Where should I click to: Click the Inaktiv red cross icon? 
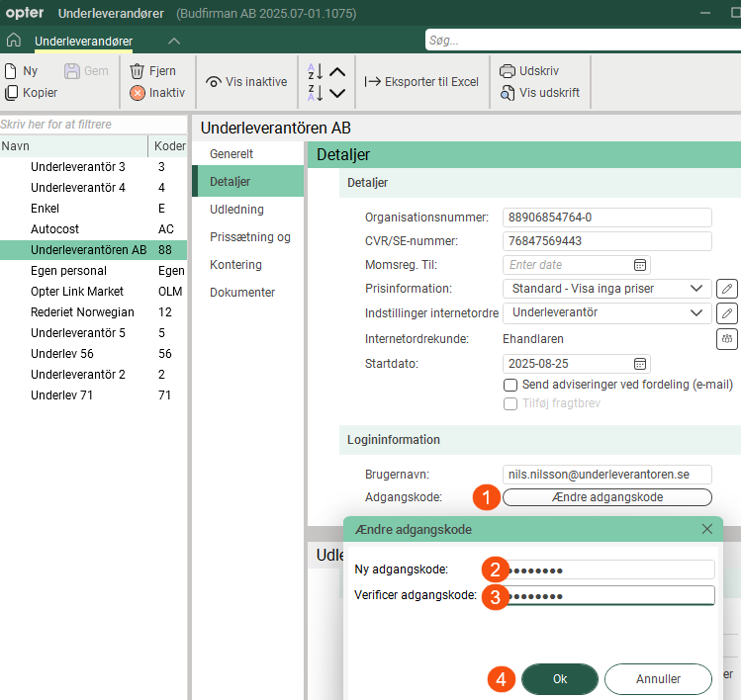(x=138, y=93)
